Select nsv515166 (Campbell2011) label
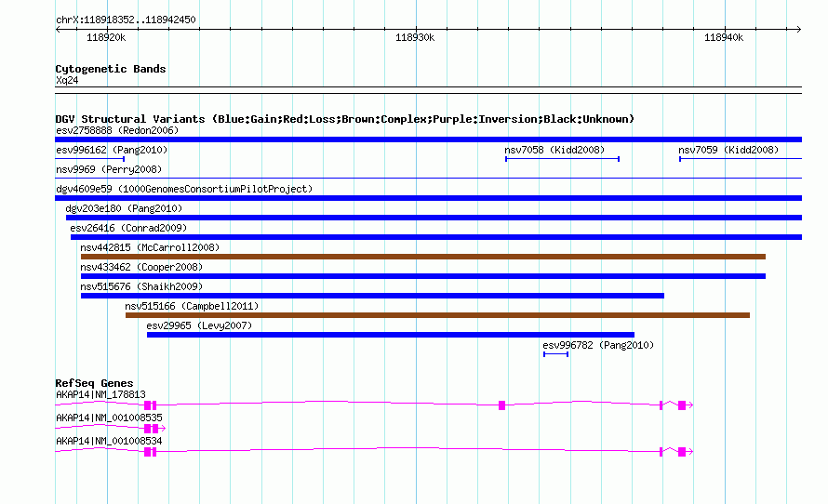This screenshot has height=504, width=828. (192, 306)
